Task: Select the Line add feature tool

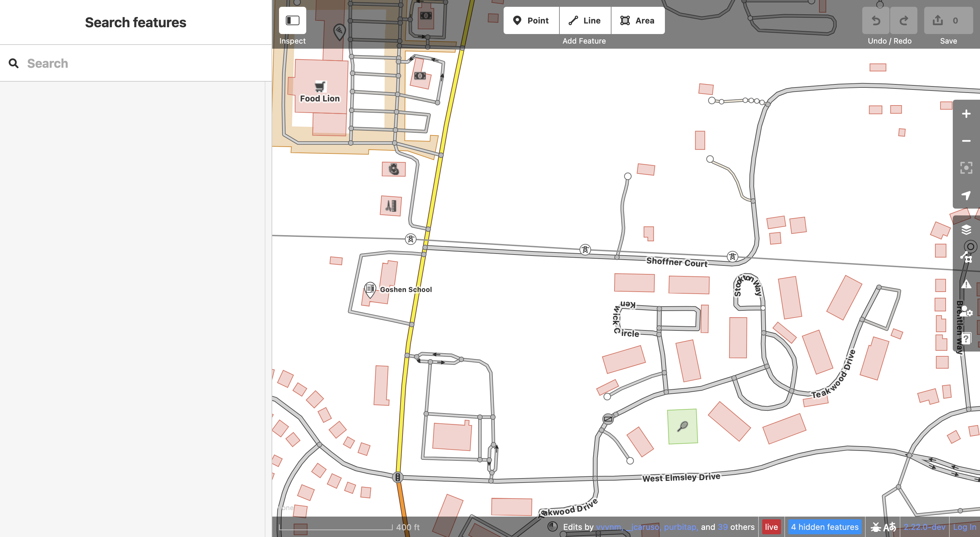Action: pos(585,20)
